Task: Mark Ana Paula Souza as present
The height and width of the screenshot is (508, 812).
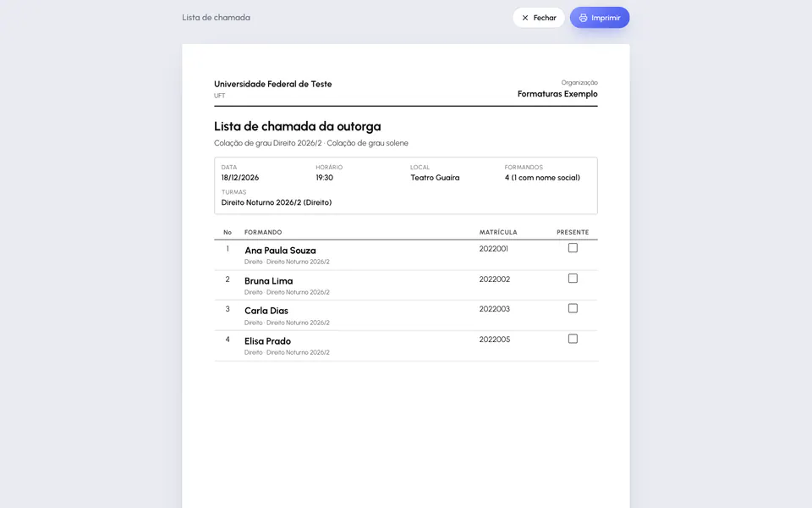Action: (x=573, y=248)
